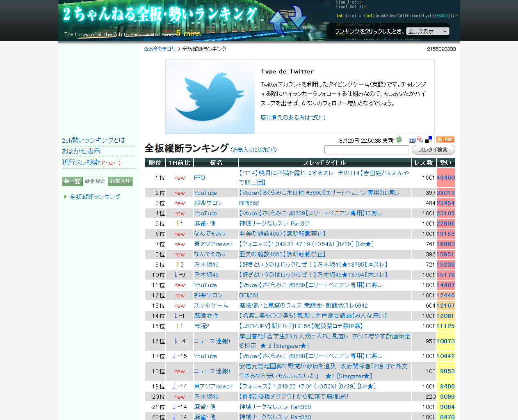Open 岸田首相 留学生30万人 thread
The height and width of the screenshot is (420, 518).
point(324,341)
